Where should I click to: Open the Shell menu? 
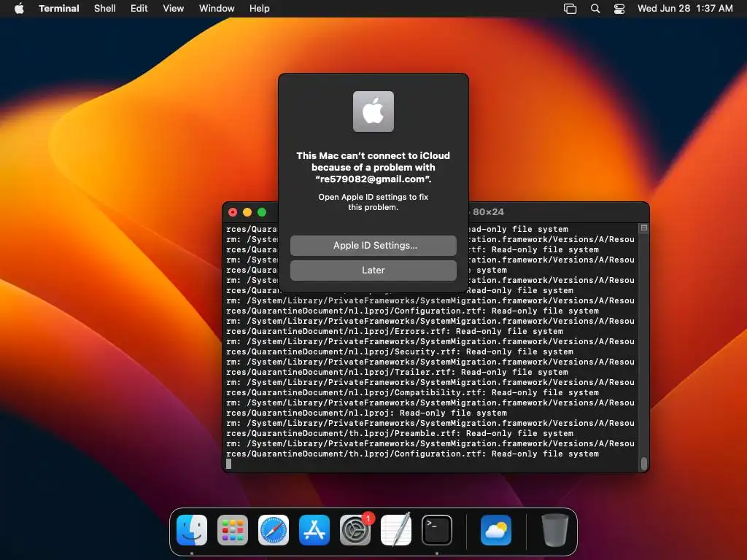pos(105,8)
